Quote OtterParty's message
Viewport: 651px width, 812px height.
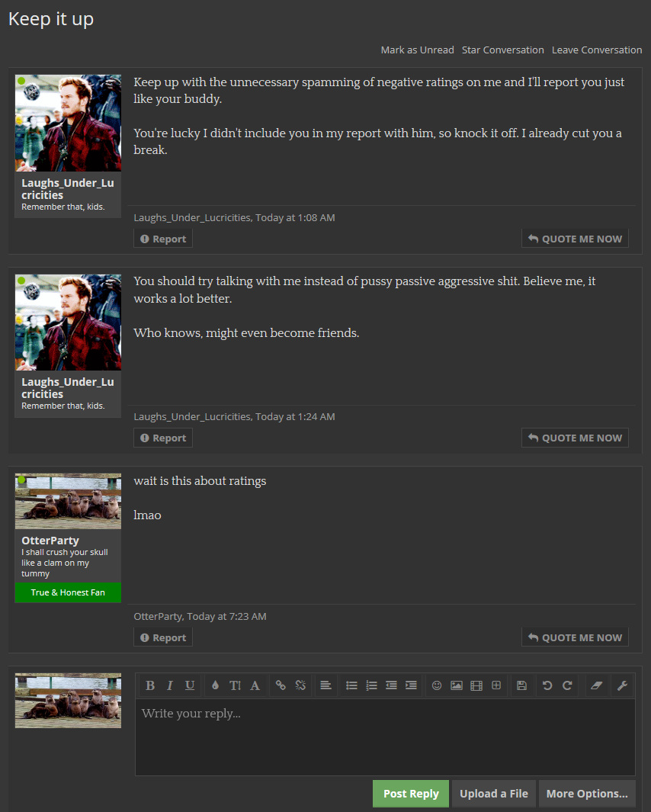(575, 637)
